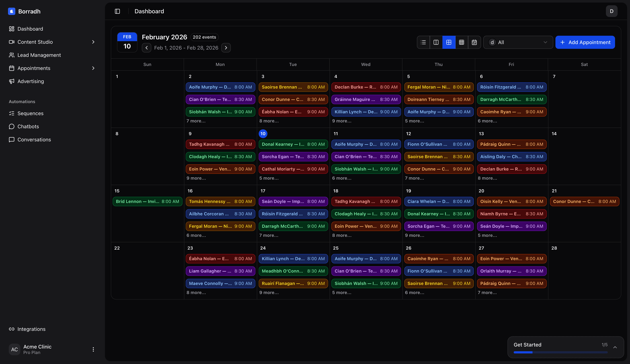630x364 pixels.
Task: Enable the dense table calendar view
Action: point(462,42)
